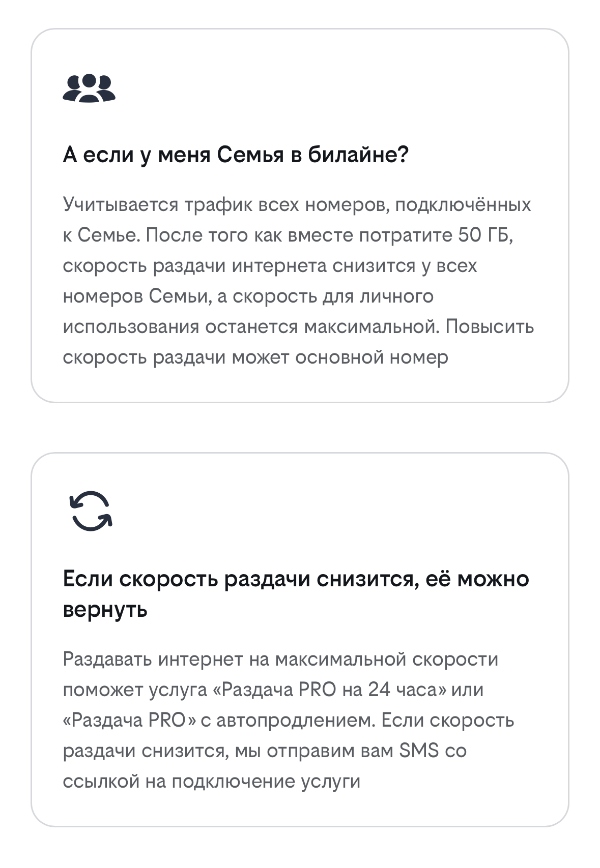Select heading "А если у меня Семья в билайне?"
Image resolution: width=600 pixels, height=868 pixels.
click(x=236, y=155)
